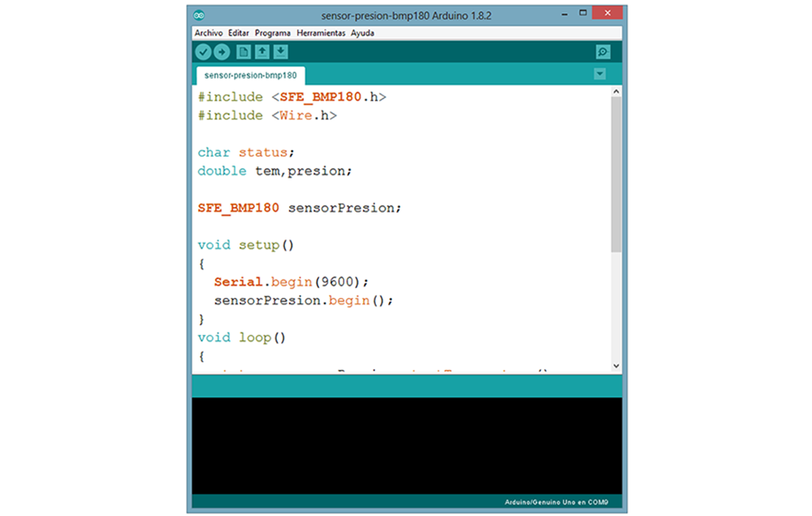Click the Arduino logo in the title bar
812x516 pixels.
pyautogui.click(x=200, y=15)
